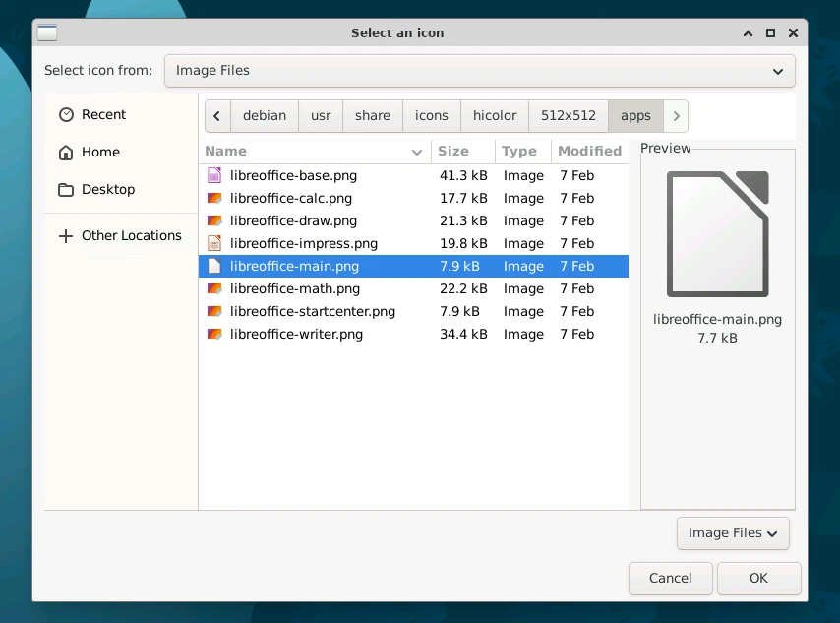Click the libreoffice-math.png file icon
Image resolution: width=840 pixels, height=623 pixels.
(214, 288)
